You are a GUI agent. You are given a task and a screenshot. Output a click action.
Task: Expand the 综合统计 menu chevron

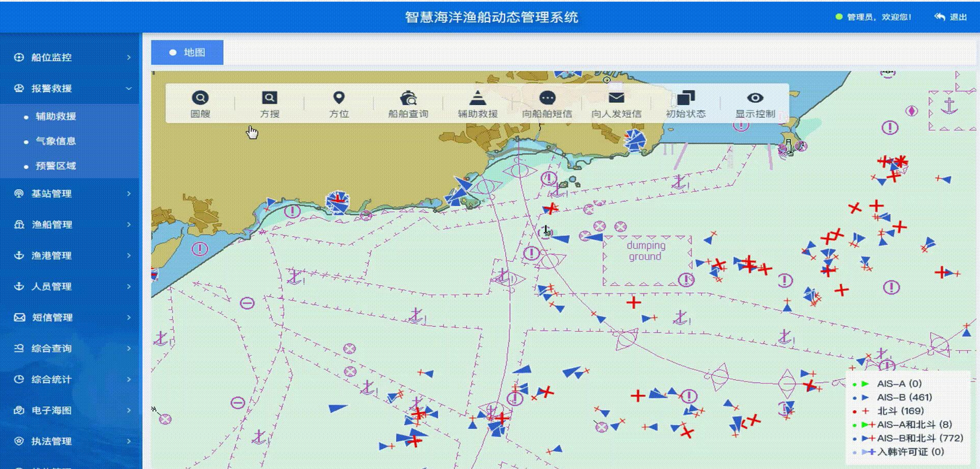tap(129, 379)
